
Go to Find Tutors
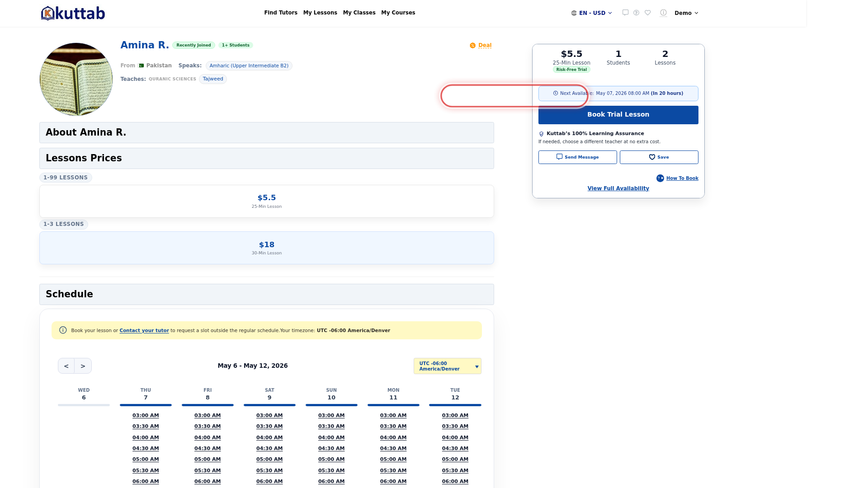281,13
